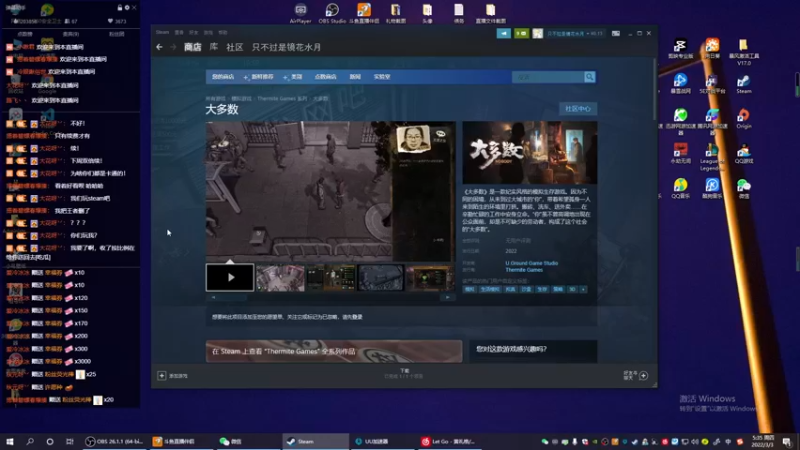This screenshot has width=800, height=450.
Task: Open the Windows Start menu
Action: [10, 441]
